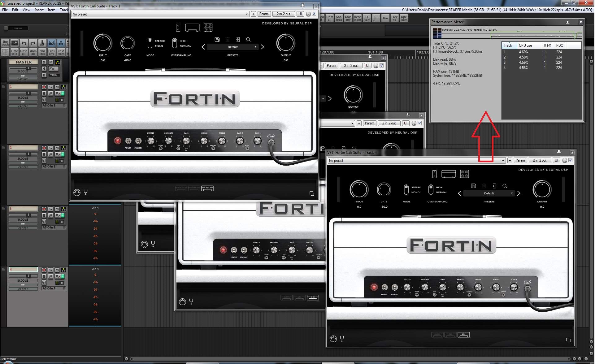Import preset in Track 1 Fortin plugin

click(x=238, y=39)
